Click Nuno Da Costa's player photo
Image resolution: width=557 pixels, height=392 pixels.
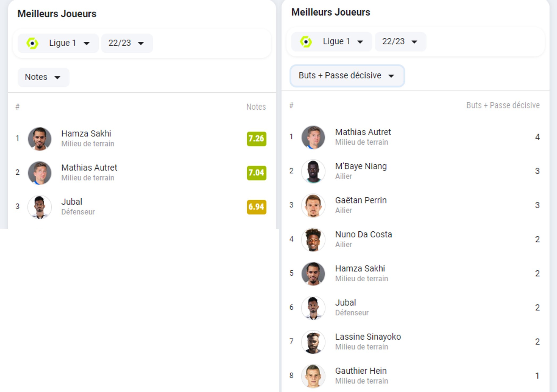tap(313, 239)
